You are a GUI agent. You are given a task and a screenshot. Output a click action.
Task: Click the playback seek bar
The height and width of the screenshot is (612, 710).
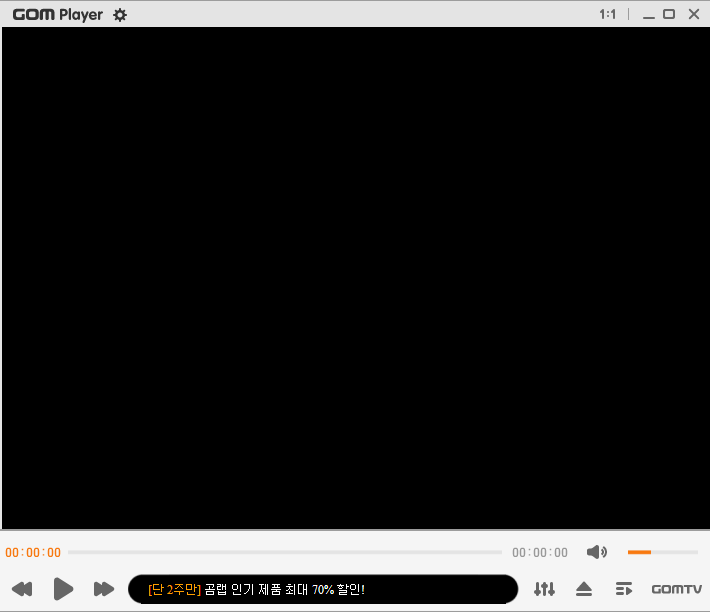(285, 552)
